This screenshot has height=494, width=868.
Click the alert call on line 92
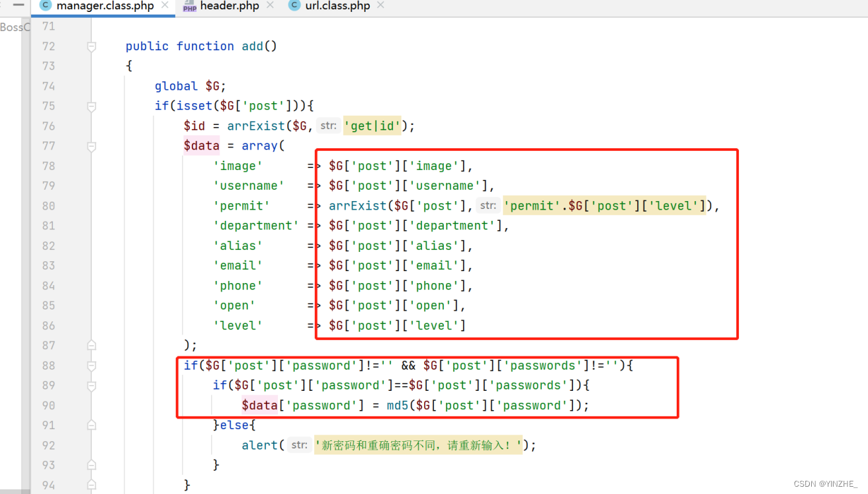(x=259, y=445)
